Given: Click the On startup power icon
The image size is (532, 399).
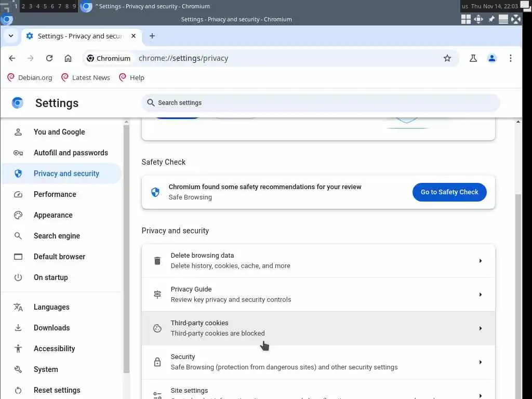Looking at the screenshot, I should click(18, 277).
